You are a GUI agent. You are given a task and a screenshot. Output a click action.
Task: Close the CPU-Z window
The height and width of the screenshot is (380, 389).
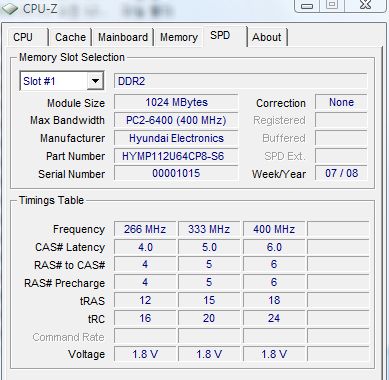pos(366,5)
